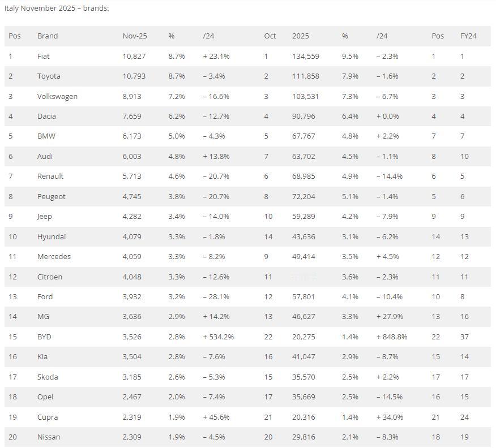Click the Brand column header
Image resolution: width=496 pixels, height=448 pixels.
(48, 36)
